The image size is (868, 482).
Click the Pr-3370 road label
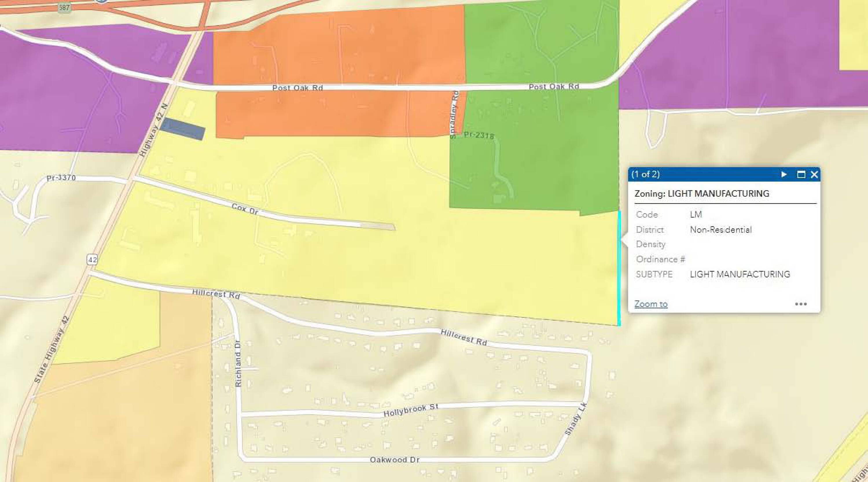tap(61, 178)
